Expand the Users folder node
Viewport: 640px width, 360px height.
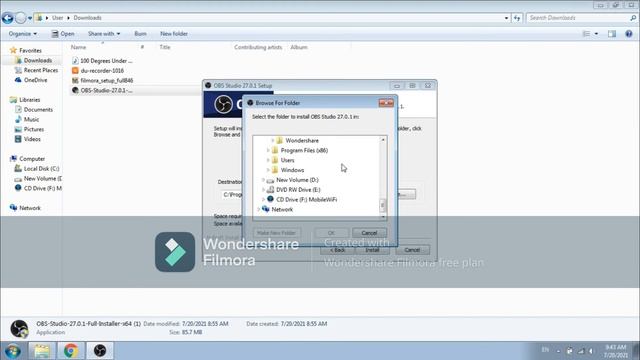pos(268,160)
